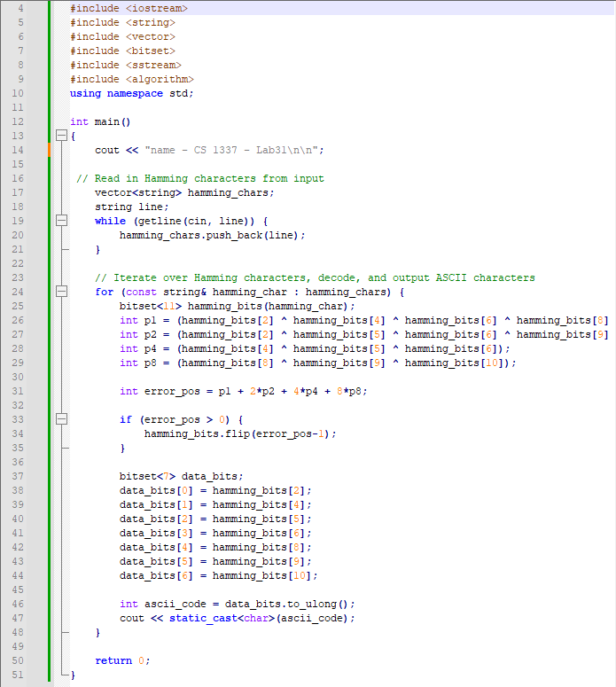616x687 pixels.
Task: Click on '#include <vector>' text
Action: [x=122, y=36]
